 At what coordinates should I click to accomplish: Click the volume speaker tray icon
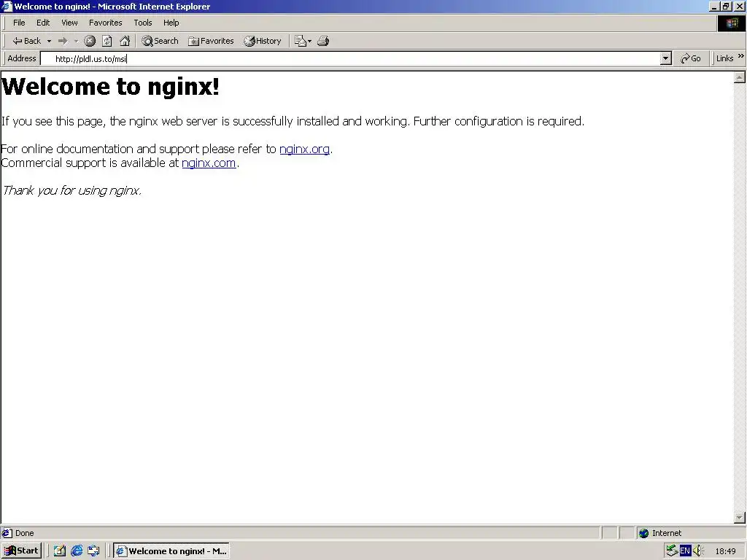click(698, 551)
